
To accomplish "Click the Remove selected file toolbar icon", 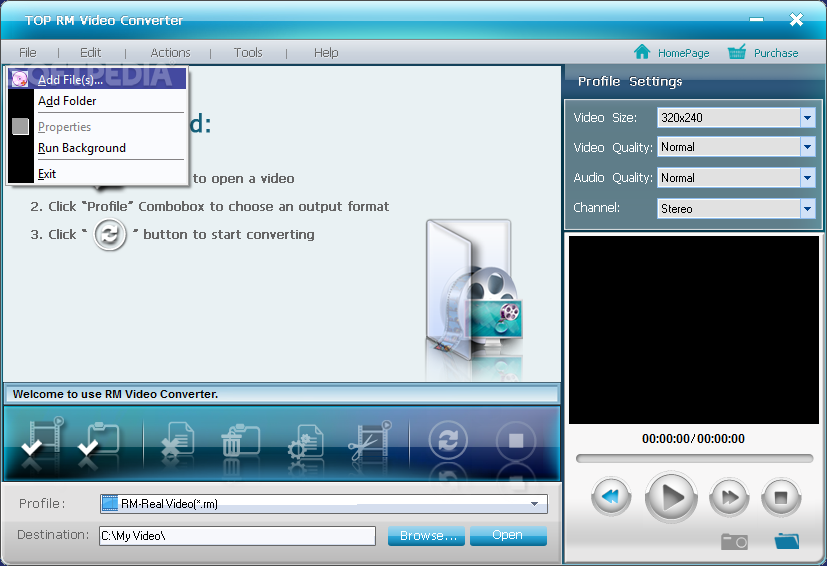I will pyautogui.click(x=178, y=438).
